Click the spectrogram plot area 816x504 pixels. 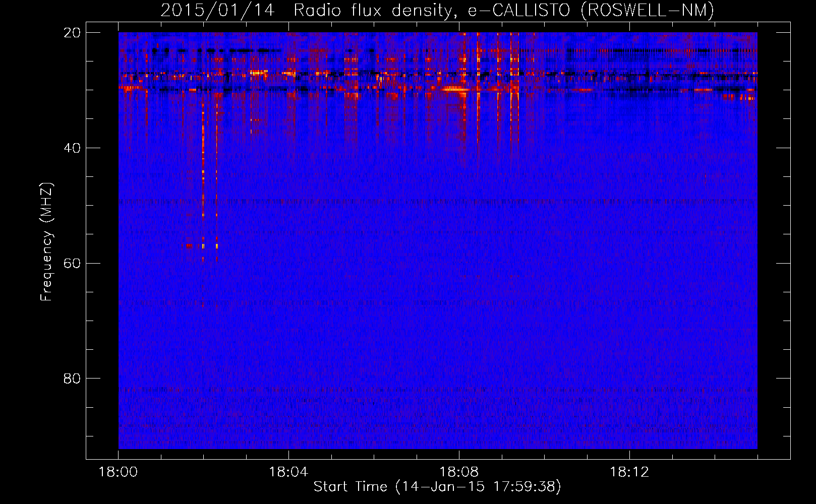pyautogui.click(x=438, y=240)
